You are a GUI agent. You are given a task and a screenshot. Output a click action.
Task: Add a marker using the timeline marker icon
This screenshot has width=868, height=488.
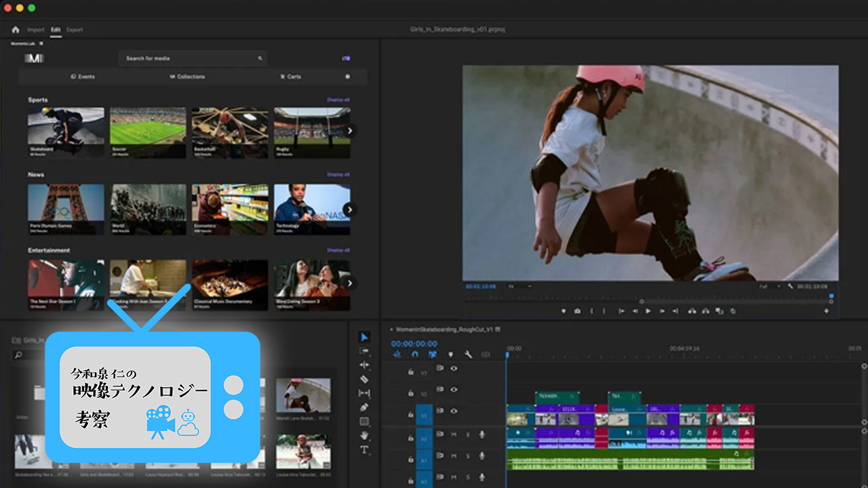[x=450, y=354]
